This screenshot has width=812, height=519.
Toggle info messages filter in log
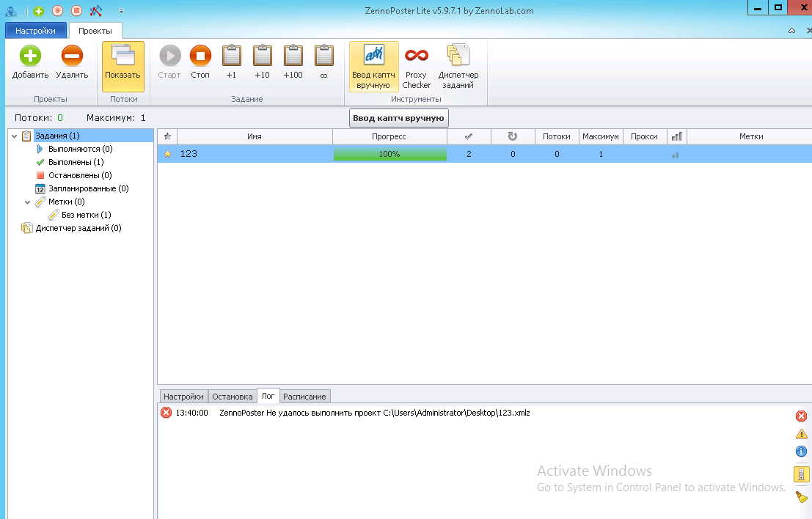pos(801,452)
